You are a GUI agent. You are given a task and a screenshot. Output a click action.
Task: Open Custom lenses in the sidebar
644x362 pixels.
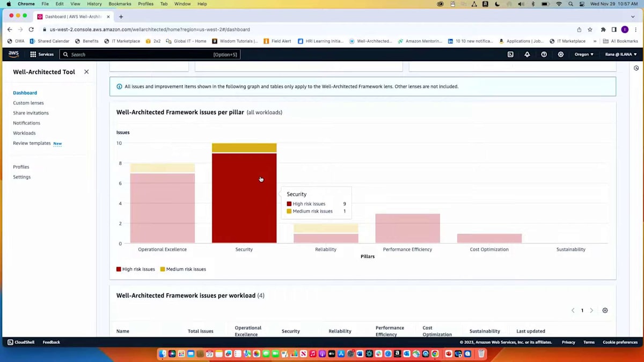click(28, 103)
